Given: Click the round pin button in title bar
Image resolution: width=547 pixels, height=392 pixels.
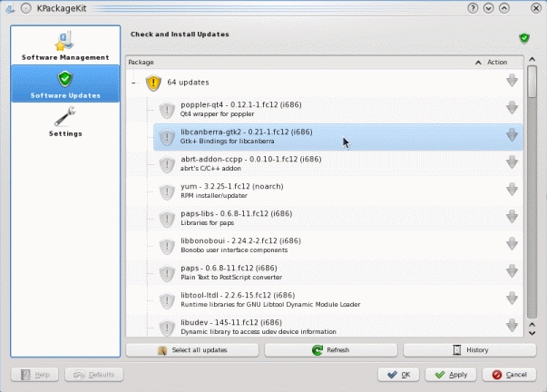Looking at the screenshot, I should [26, 8].
